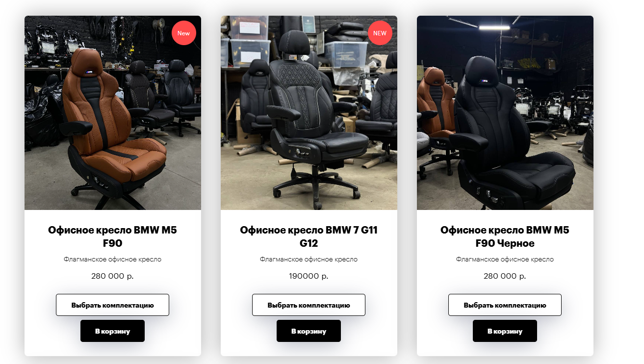Open title link Офисное кресло BMW 7 G11 G12
The height and width of the screenshot is (364, 644).
(309, 236)
